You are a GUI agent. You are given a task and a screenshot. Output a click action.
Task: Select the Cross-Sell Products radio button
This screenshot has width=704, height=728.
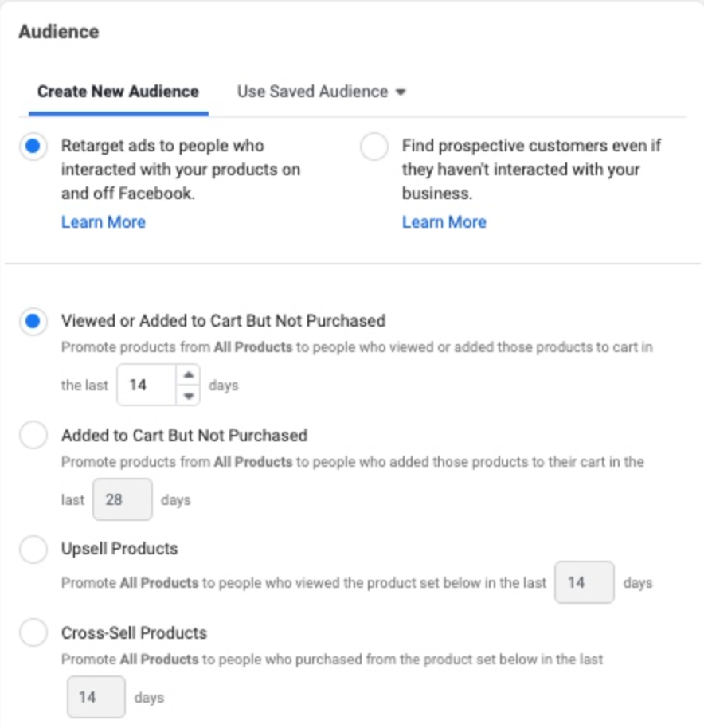pos(33,634)
